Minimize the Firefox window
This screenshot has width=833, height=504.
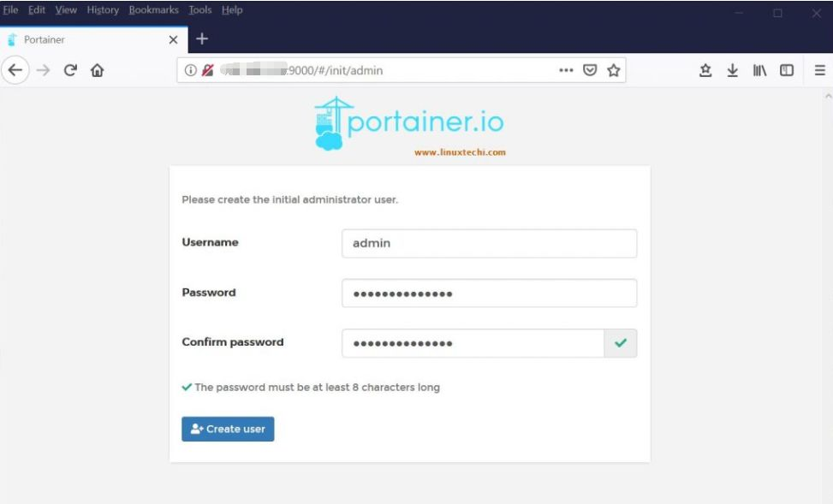tap(739, 13)
